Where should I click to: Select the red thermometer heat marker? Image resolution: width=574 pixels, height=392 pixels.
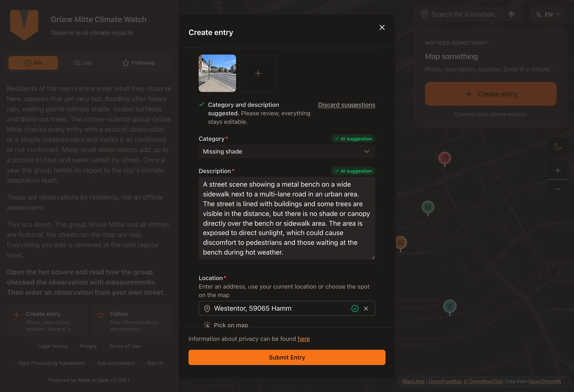[x=445, y=158]
